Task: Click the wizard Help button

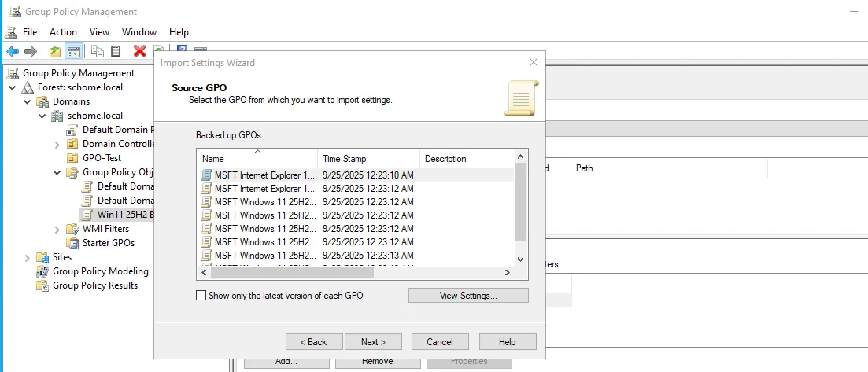Action: (x=507, y=342)
